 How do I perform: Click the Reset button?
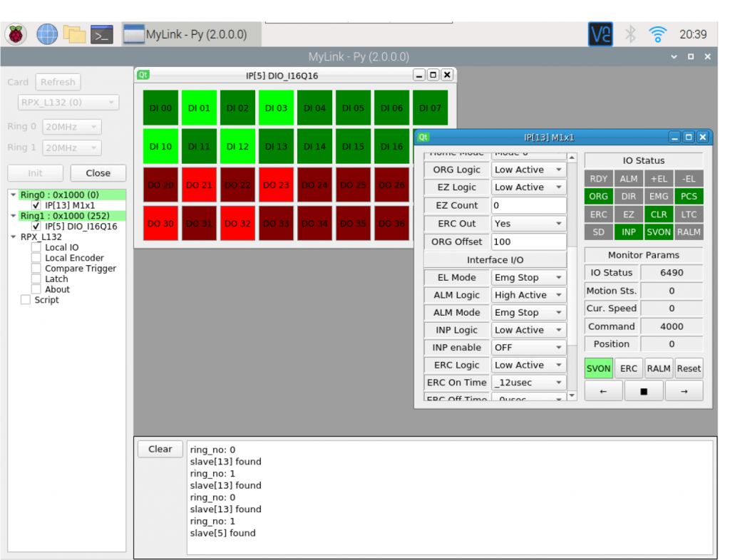pyautogui.click(x=689, y=368)
